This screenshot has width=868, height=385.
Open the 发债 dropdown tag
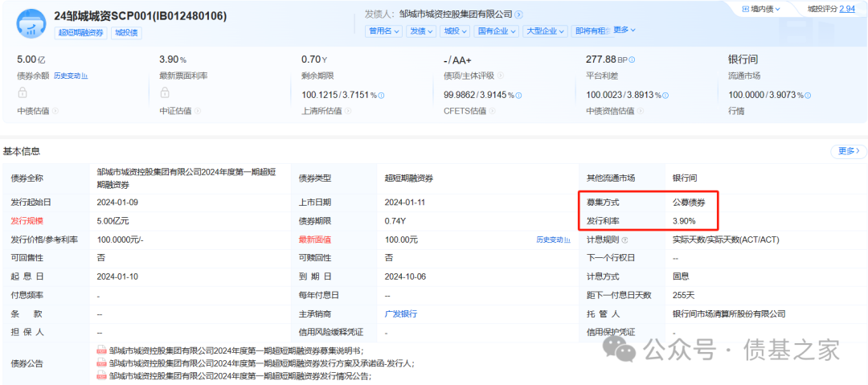[421, 31]
